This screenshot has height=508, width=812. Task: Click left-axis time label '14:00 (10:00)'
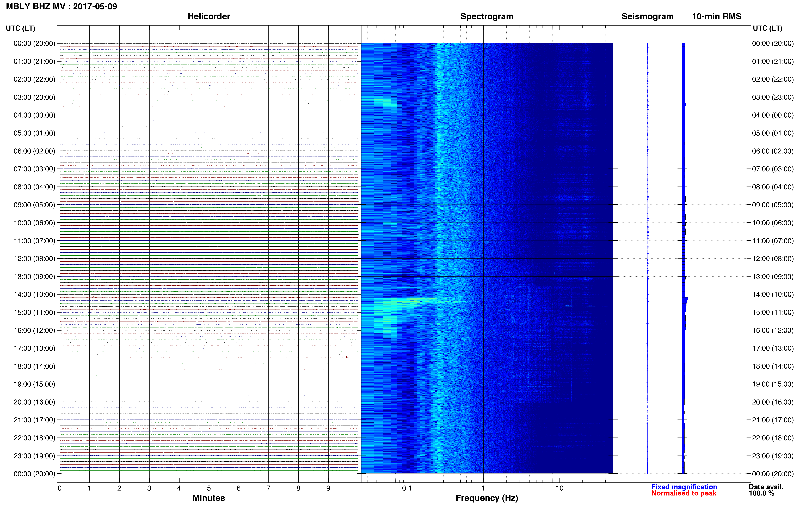[34, 295]
